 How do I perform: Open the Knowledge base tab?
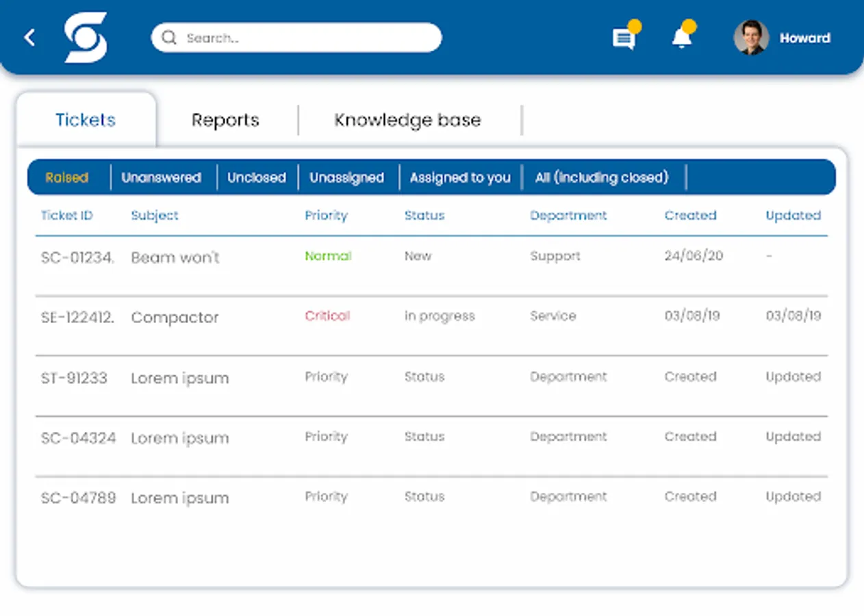coord(407,120)
